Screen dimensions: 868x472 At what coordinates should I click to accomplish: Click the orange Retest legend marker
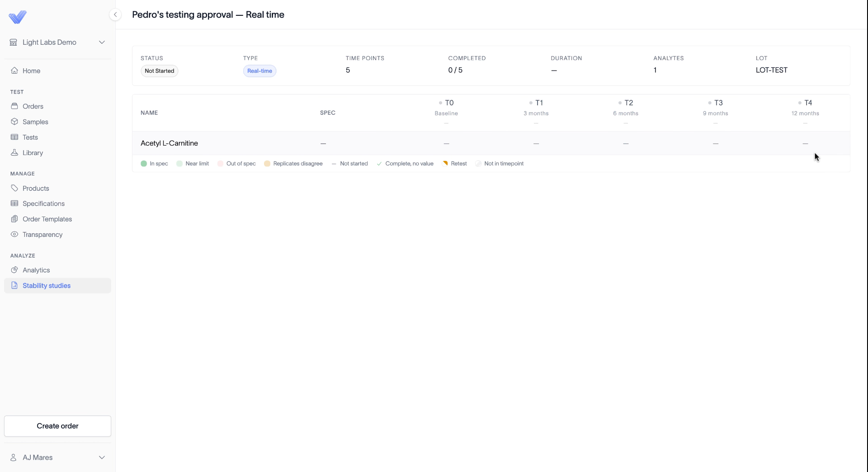(445, 164)
